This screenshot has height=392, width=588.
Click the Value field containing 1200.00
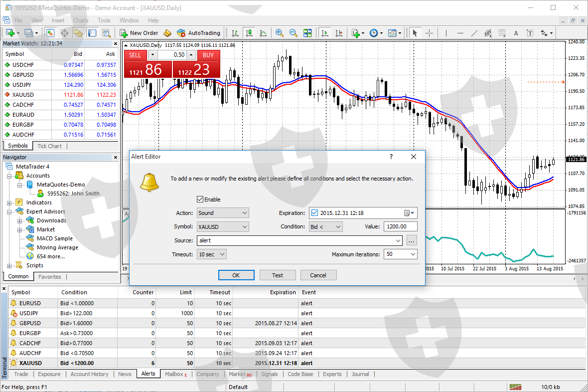(x=400, y=226)
